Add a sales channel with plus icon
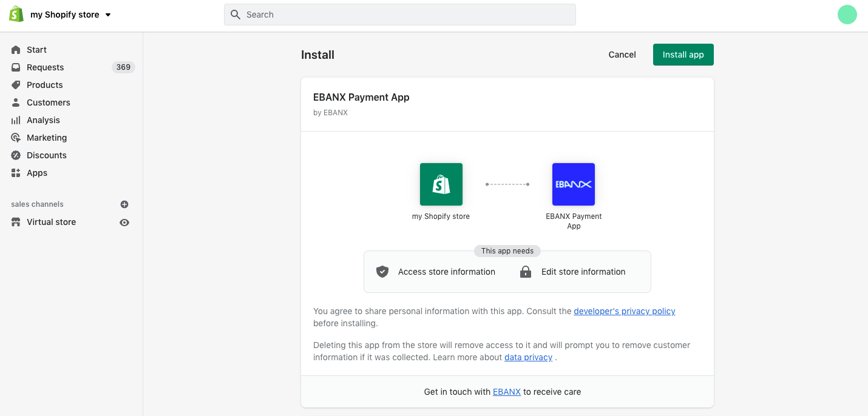The height and width of the screenshot is (416, 868). coord(124,204)
